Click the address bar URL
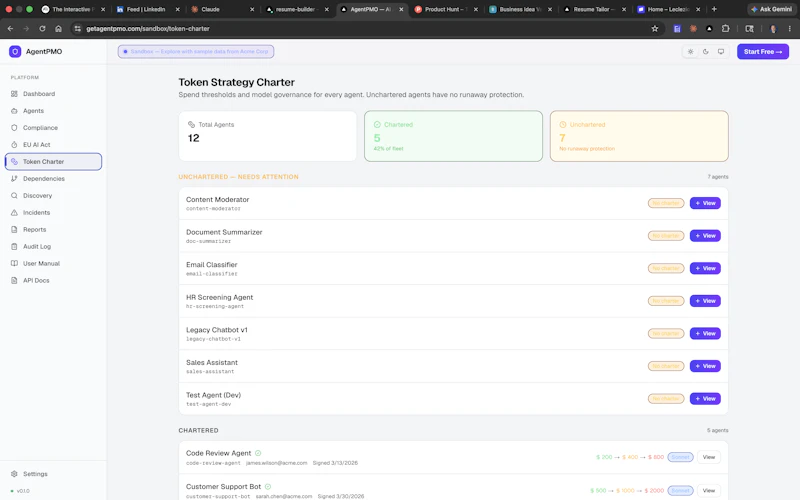 pyautogui.click(x=148, y=29)
